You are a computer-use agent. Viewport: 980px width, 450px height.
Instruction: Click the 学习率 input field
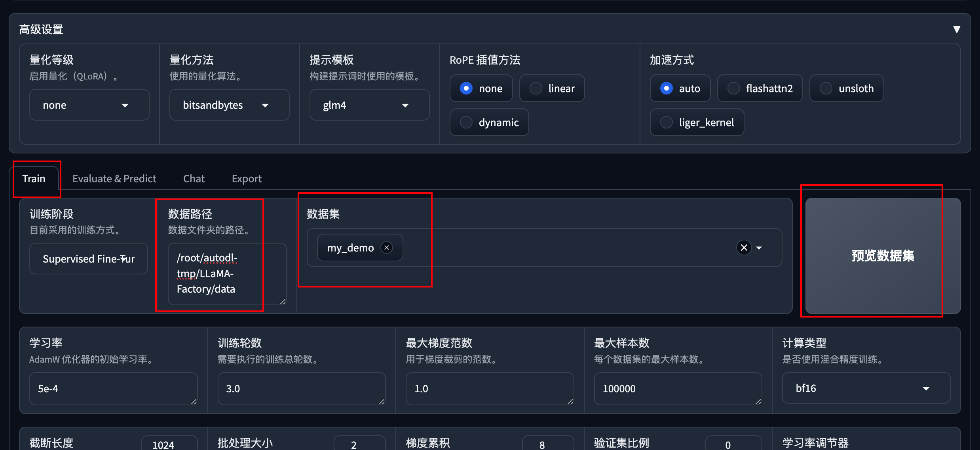[x=113, y=388]
